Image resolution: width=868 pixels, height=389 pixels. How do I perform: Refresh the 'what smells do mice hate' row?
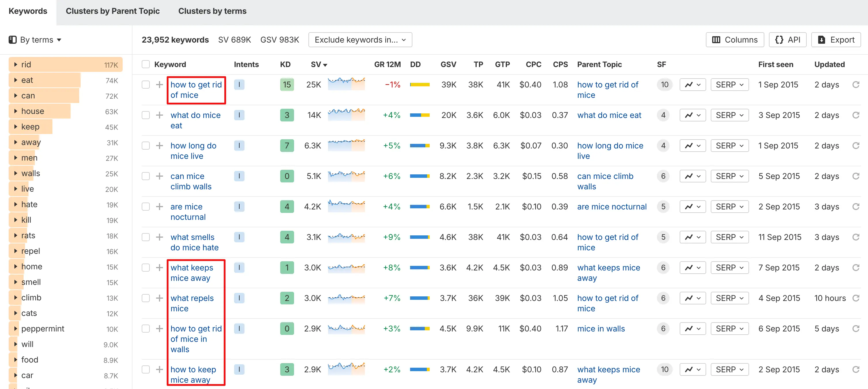[x=856, y=237]
